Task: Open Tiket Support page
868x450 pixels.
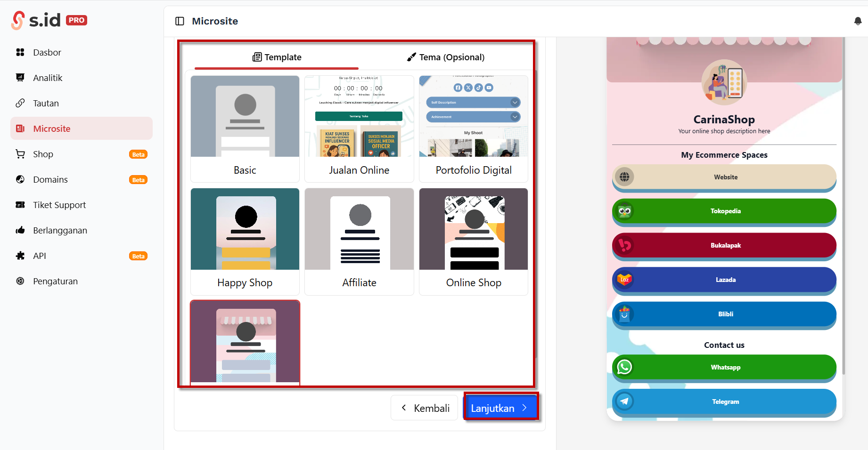Action: [59, 205]
